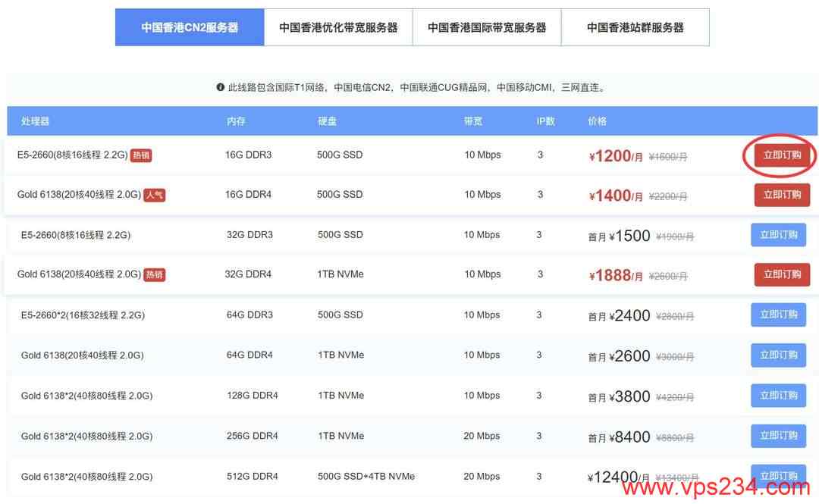This screenshot has height=504, width=819.
Task: Select the 中国香港国际带宽服务器 tab
Action: (x=487, y=27)
